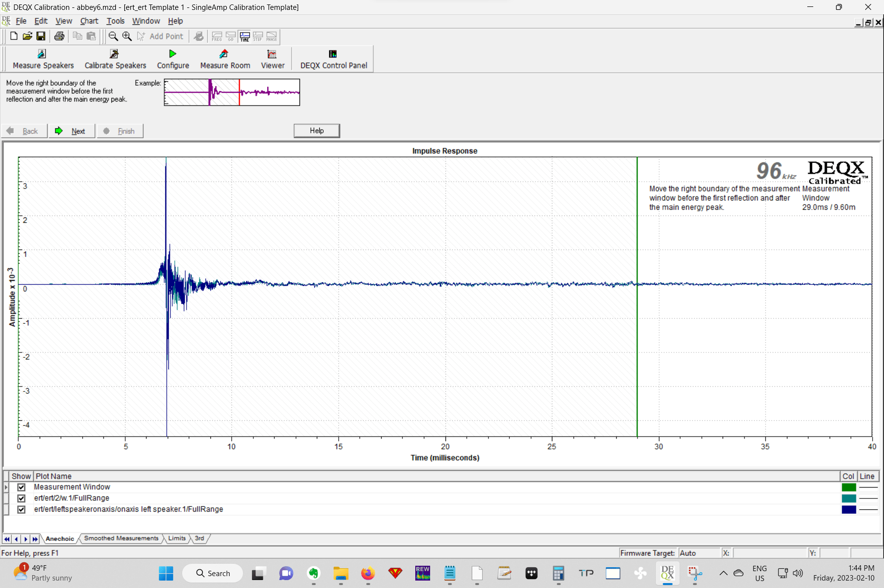The image size is (884, 588).
Task: Zoom in with the magnifier plus icon
Action: (x=127, y=36)
